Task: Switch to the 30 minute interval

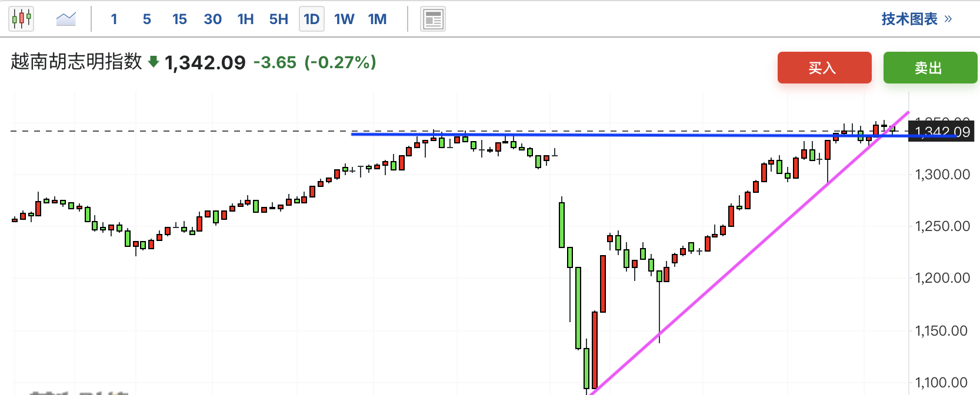Action: (x=212, y=19)
